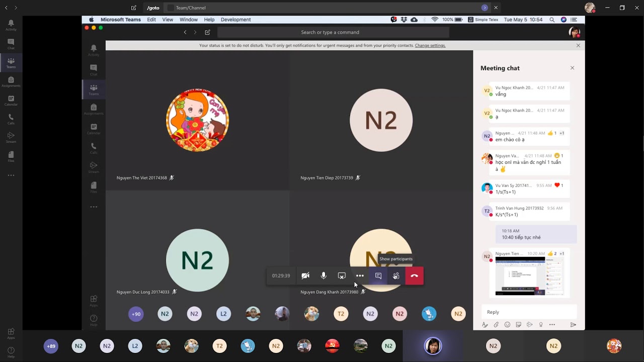Open Wi-Fi status in Mac menu bar

(435, 20)
